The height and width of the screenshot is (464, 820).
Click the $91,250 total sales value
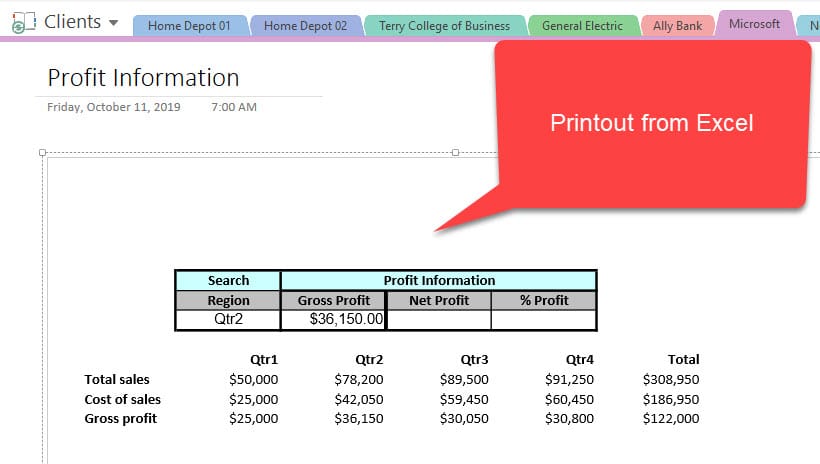click(569, 379)
